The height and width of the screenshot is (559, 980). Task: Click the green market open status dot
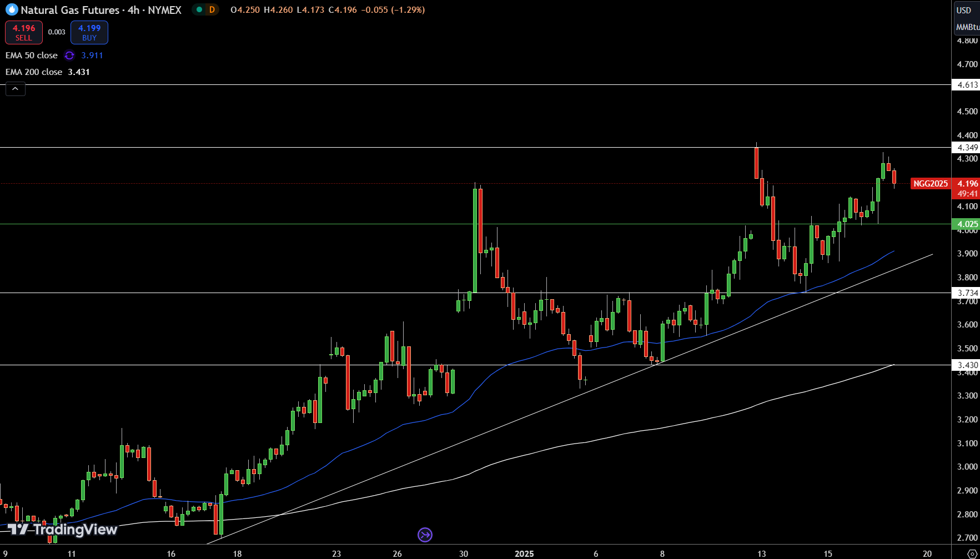pos(199,9)
